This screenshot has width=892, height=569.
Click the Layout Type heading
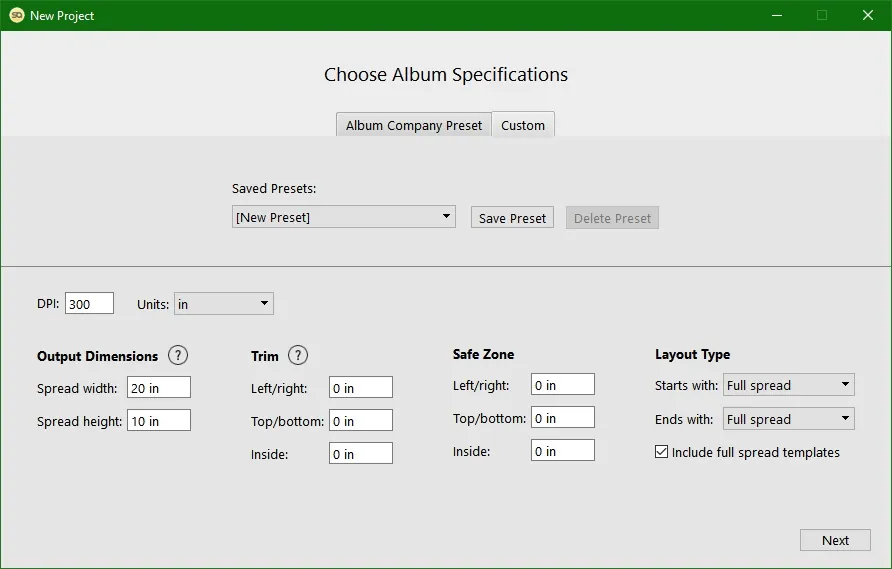(x=692, y=354)
